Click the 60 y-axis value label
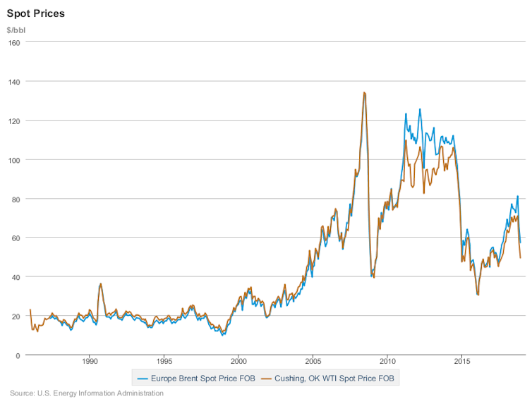Image resolution: width=532 pixels, height=399 pixels. click(15, 238)
